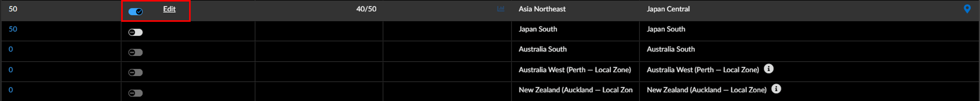Enable the toggle for Japan South
Screen dimensions: 980x101
coord(135,32)
